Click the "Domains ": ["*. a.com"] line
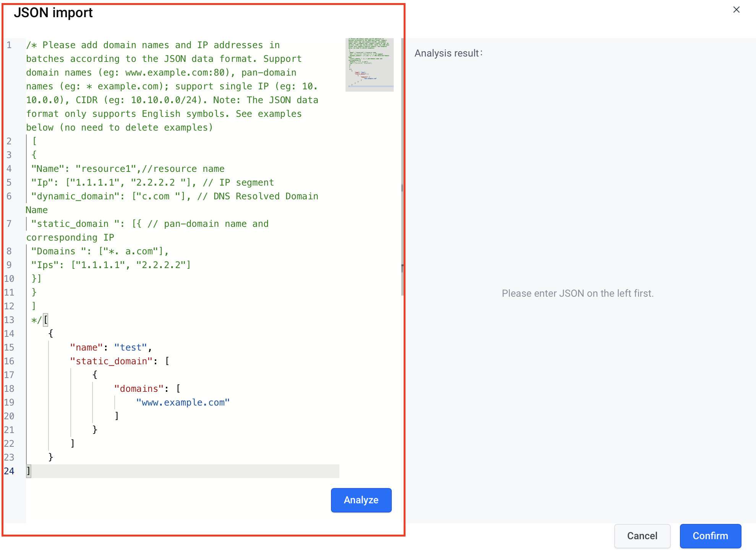 click(100, 251)
